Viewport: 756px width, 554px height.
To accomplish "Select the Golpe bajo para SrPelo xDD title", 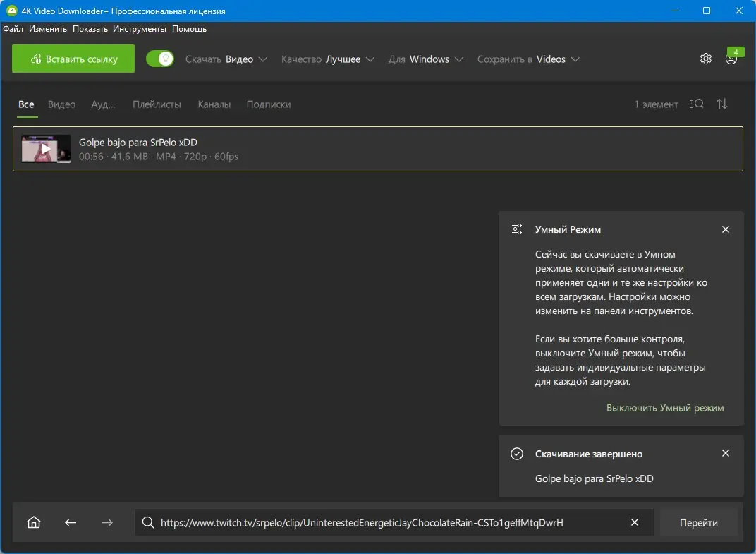I will click(x=138, y=143).
